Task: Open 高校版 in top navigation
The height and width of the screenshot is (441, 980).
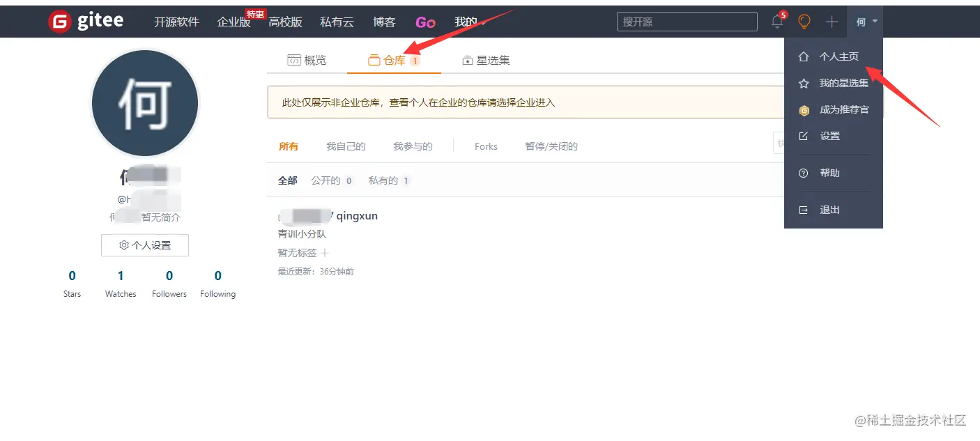Action: coord(286,22)
